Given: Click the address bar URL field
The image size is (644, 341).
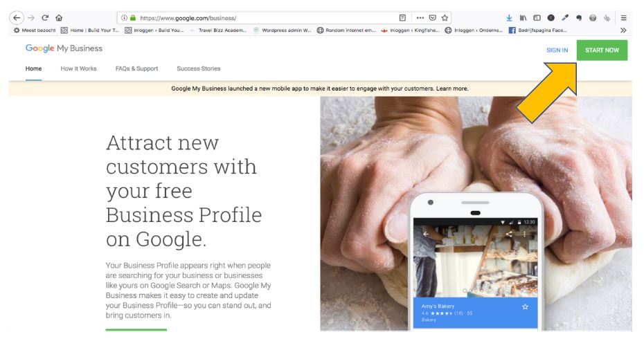Looking at the screenshot, I should pyautogui.click(x=263, y=18).
